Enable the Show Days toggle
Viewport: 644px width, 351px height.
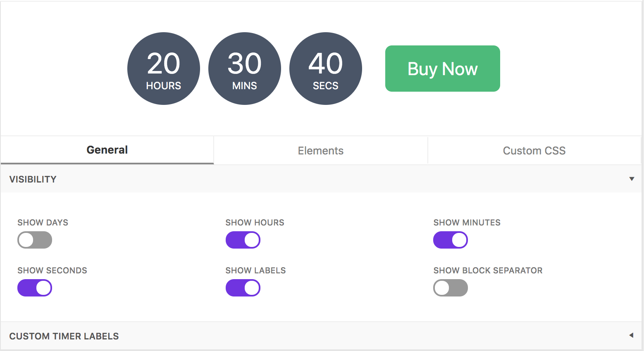pos(35,240)
